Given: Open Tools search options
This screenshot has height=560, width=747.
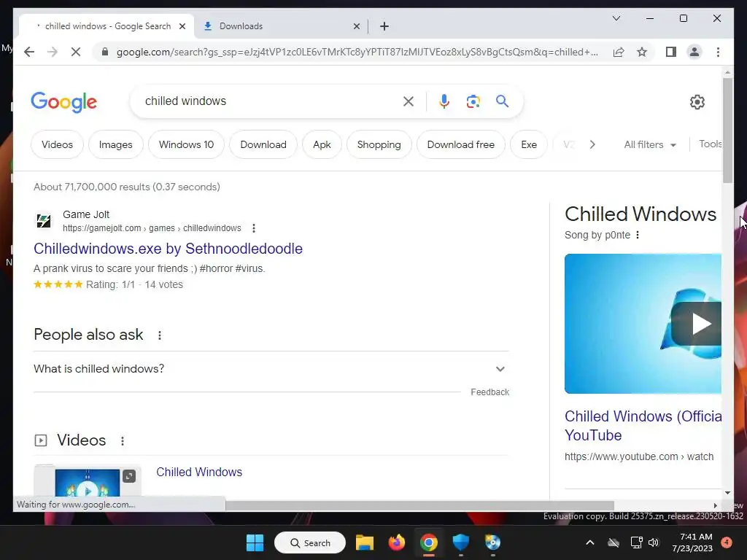Looking at the screenshot, I should tap(710, 144).
